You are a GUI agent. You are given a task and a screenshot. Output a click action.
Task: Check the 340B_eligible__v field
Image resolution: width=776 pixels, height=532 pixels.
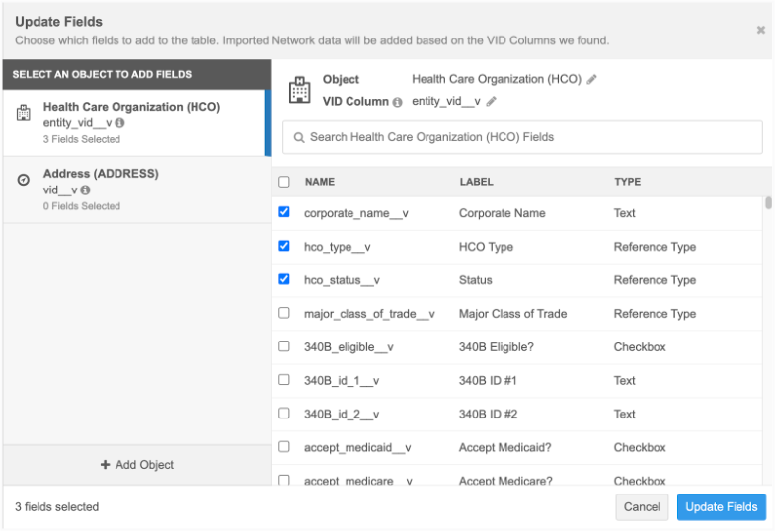pyautogui.click(x=284, y=346)
